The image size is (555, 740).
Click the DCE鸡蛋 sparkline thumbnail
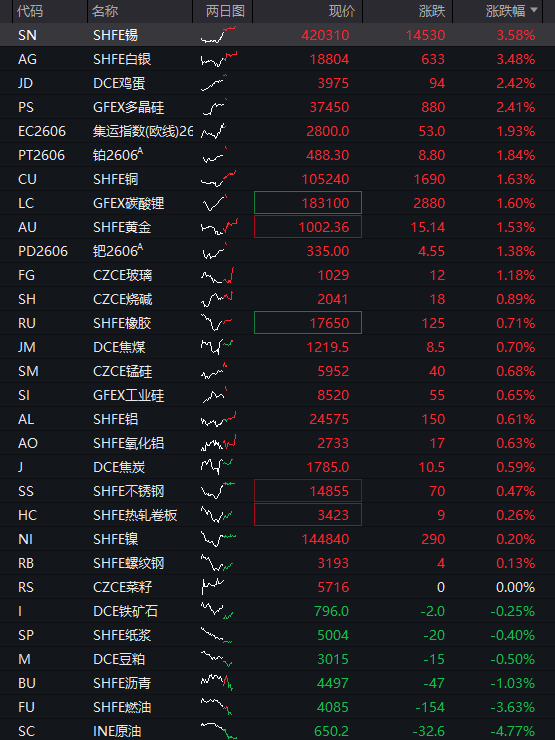click(214, 83)
